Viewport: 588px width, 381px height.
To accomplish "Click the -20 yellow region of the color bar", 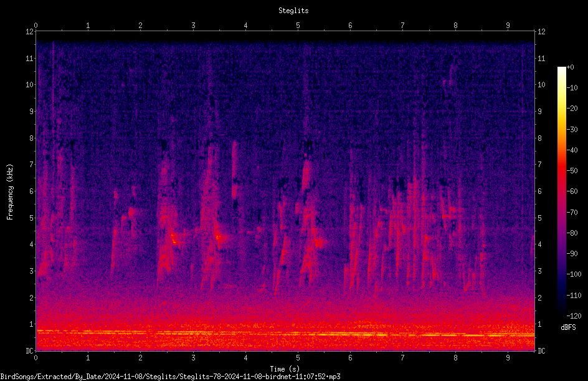I will [561, 109].
